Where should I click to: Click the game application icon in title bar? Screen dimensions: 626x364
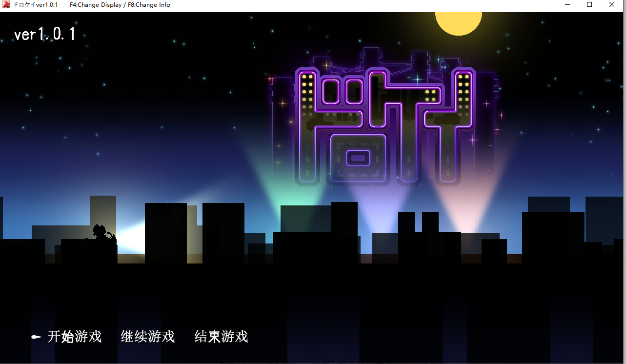[6, 4]
